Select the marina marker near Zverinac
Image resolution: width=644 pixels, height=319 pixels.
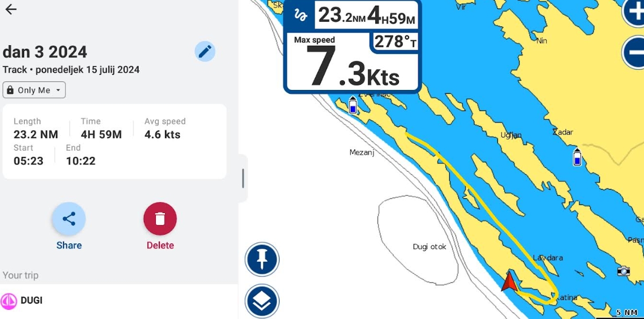(x=352, y=105)
